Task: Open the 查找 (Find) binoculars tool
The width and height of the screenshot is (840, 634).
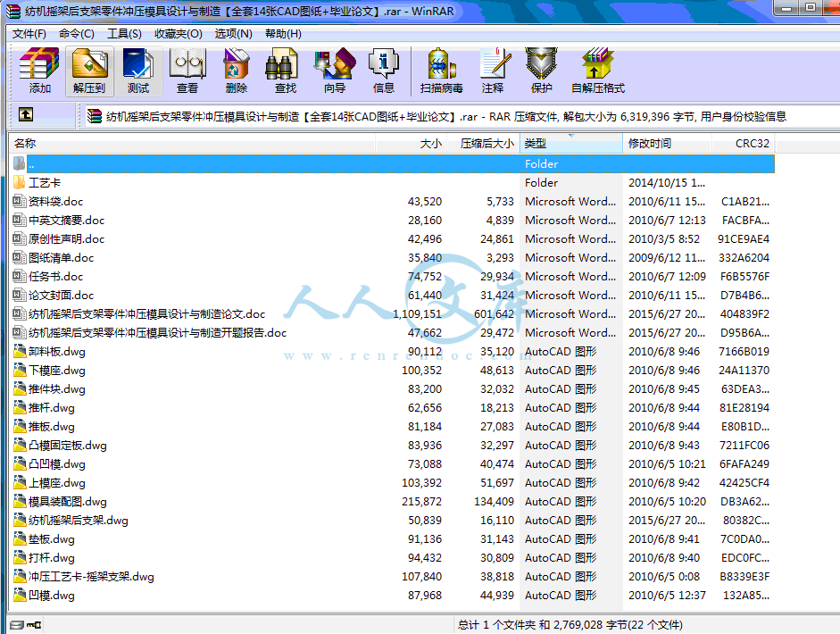Action: pyautogui.click(x=285, y=71)
